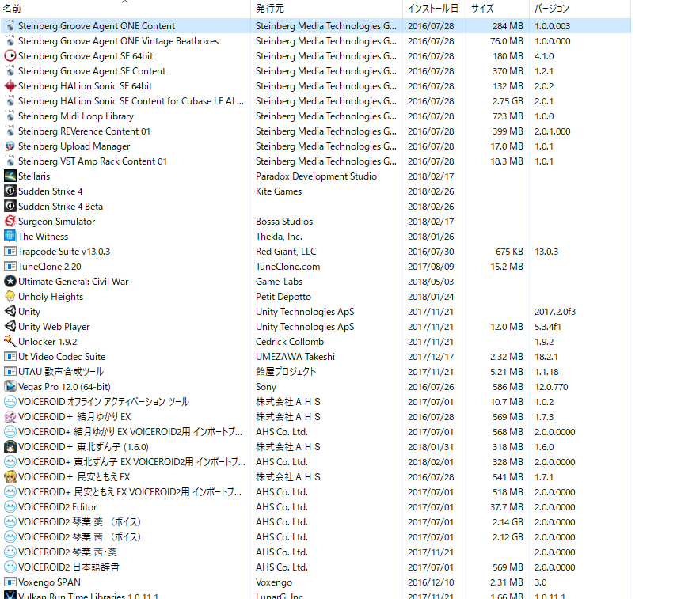Click publisher Sony
Image resolution: width=700 pixels, height=599 pixels.
(x=266, y=387)
